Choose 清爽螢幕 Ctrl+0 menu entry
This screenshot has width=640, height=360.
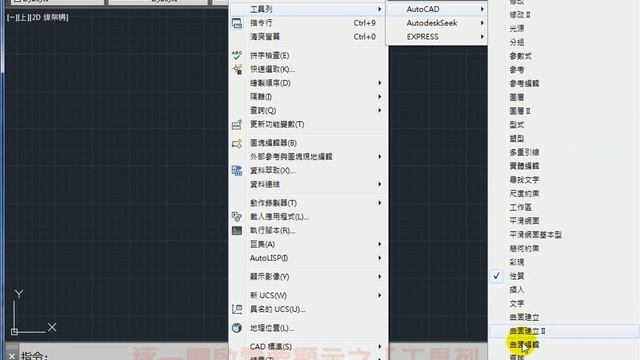308,37
